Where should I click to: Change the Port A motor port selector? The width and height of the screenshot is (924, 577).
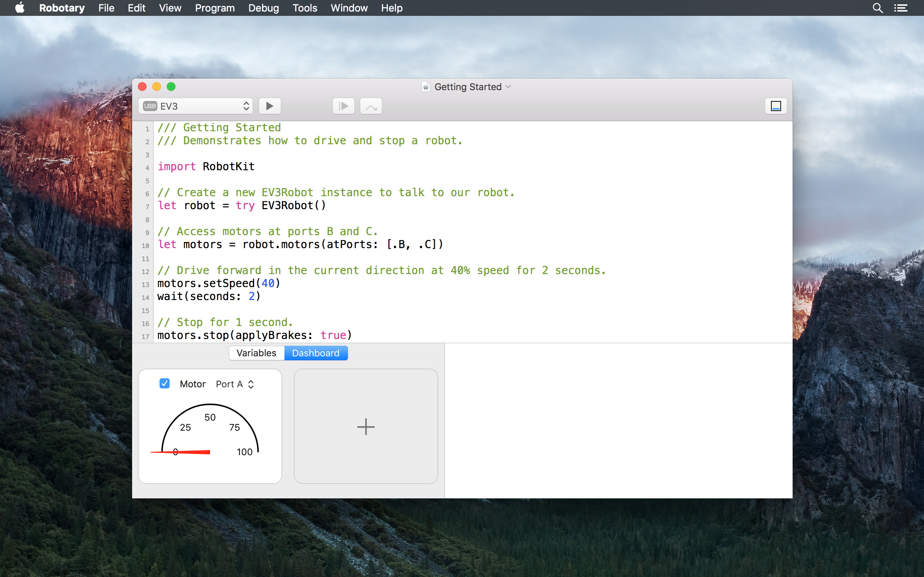pyautogui.click(x=235, y=384)
